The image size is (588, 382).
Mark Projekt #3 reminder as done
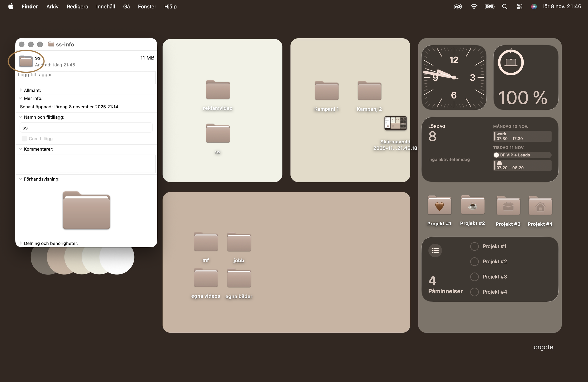click(474, 277)
